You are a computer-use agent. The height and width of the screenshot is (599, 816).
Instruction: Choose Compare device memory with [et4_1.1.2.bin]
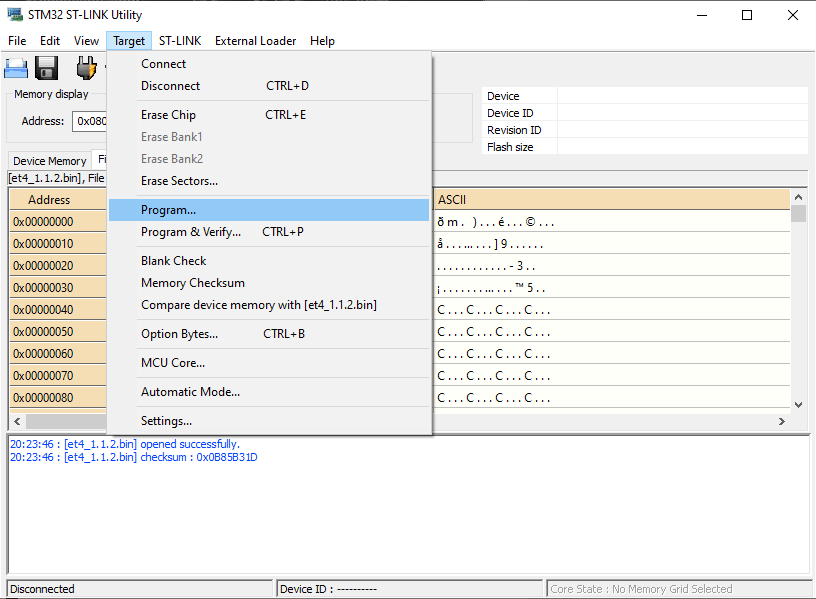click(x=269, y=304)
